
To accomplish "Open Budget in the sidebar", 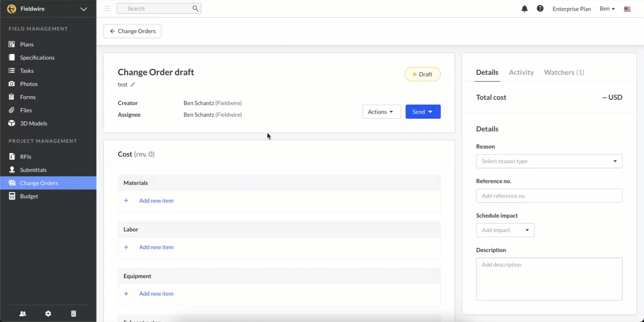I will [x=29, y=196].
